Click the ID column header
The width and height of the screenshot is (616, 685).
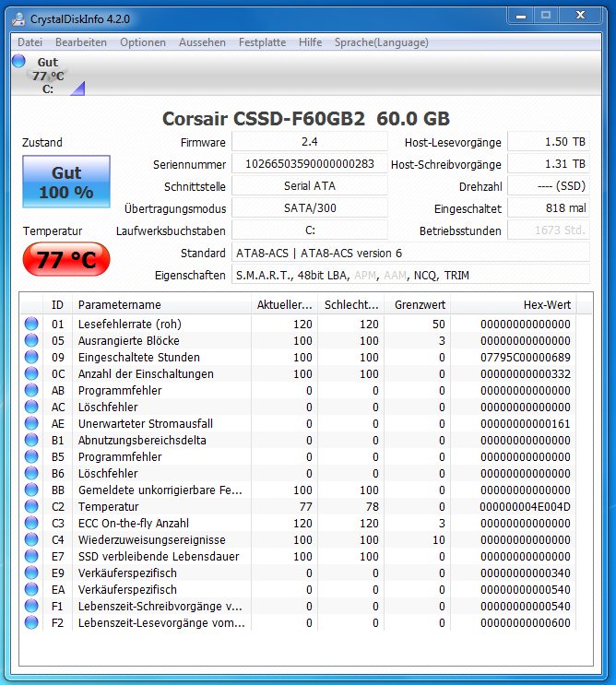58,304
